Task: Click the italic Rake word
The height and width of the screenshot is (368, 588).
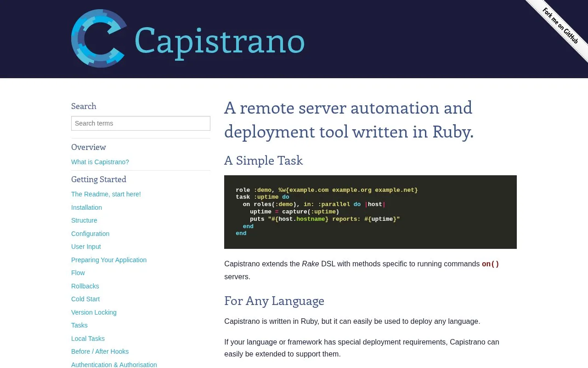Action: pyautogui.click(x=311, y=264)
